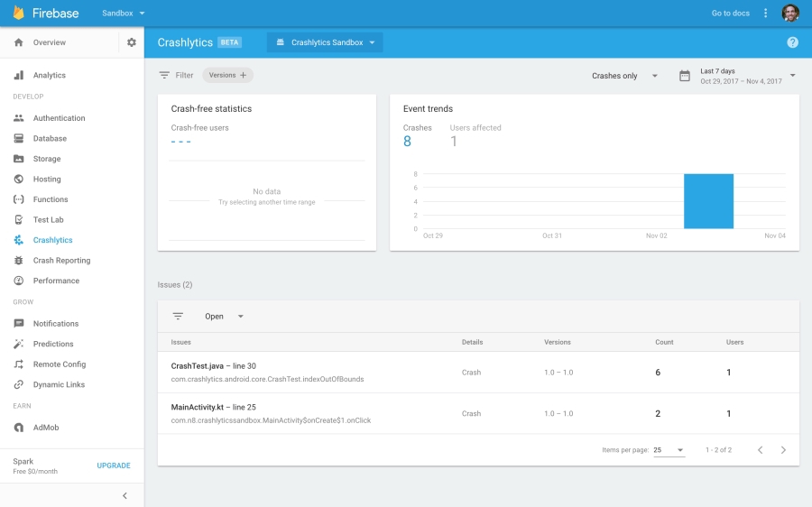Click the calendar date icon
Screen dimensions: 812x507
(x=685, y=76)
